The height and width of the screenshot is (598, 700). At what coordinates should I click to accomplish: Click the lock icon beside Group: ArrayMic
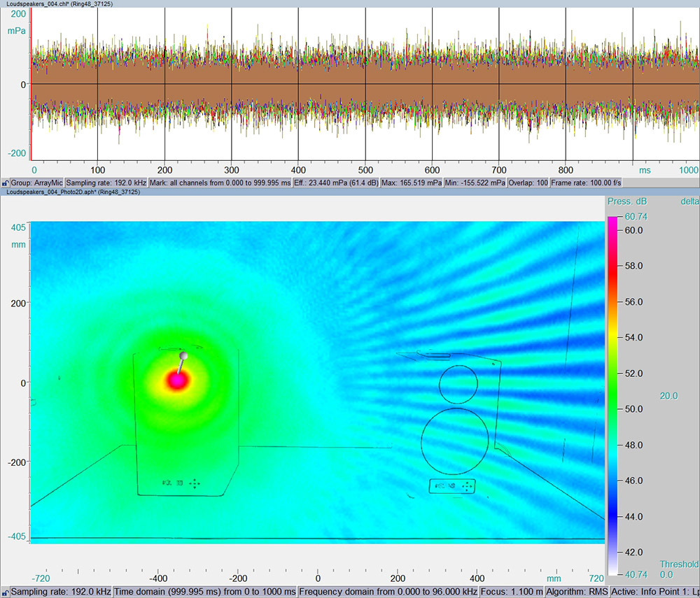5,183
